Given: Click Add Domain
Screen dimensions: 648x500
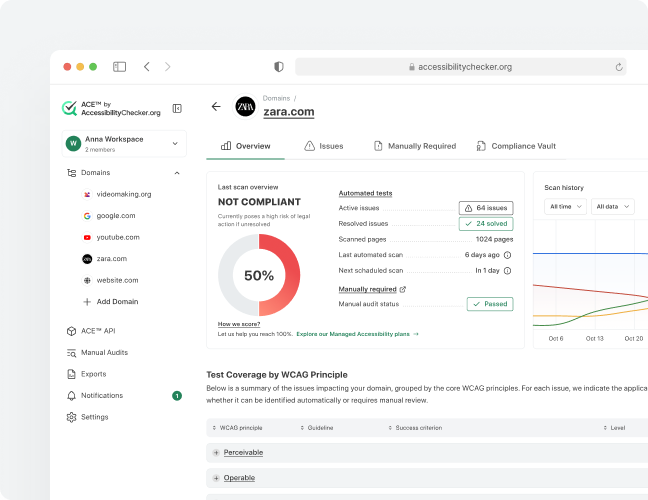Looking at the screenshot, I should pyautogui.click(x=111, y=302).
